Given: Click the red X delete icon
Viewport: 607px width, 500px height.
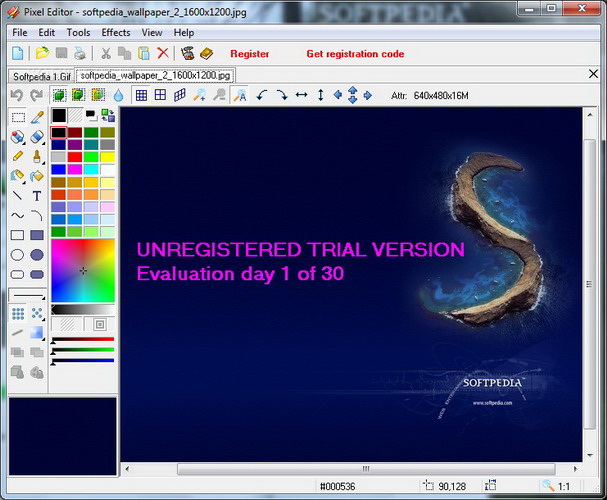Looking at the screenshot, I should pos(163,53).
